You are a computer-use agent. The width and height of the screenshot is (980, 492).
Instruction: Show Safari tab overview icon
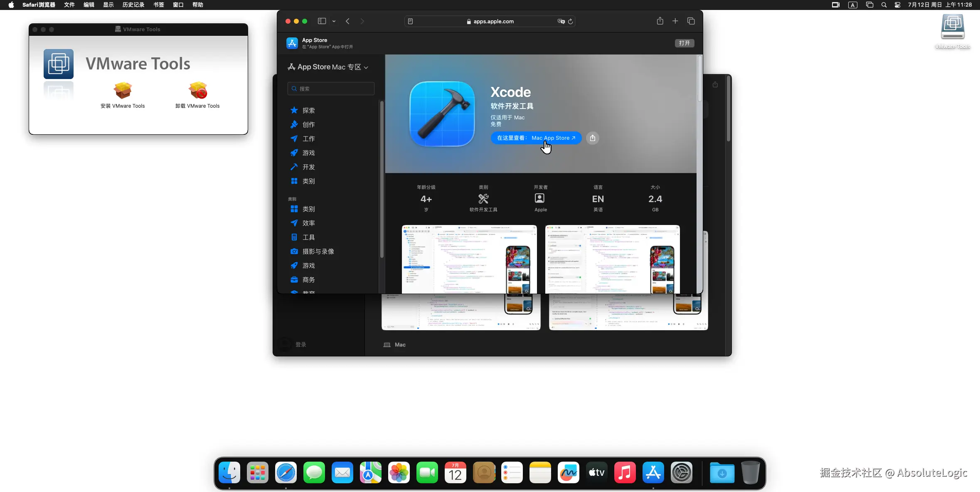[x=691, y=21]
